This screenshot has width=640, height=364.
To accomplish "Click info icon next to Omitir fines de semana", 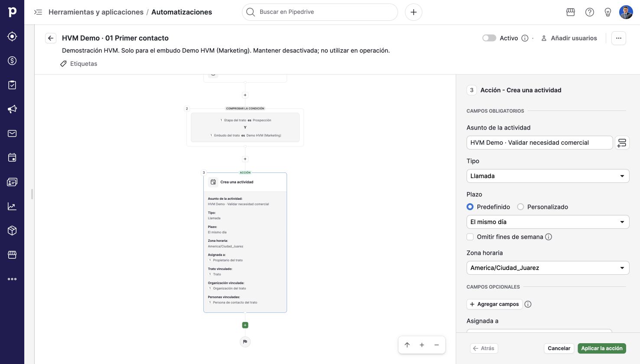I will tap(549, 237).
